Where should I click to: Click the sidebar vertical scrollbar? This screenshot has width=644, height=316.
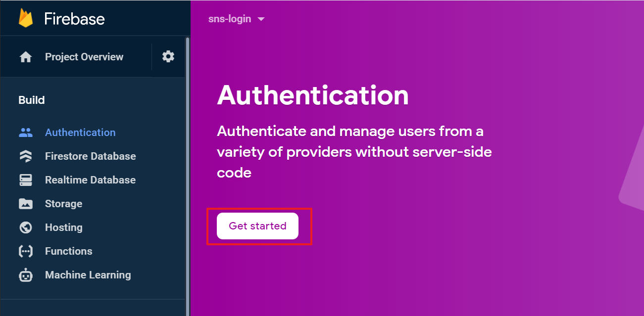pos(187,177)
